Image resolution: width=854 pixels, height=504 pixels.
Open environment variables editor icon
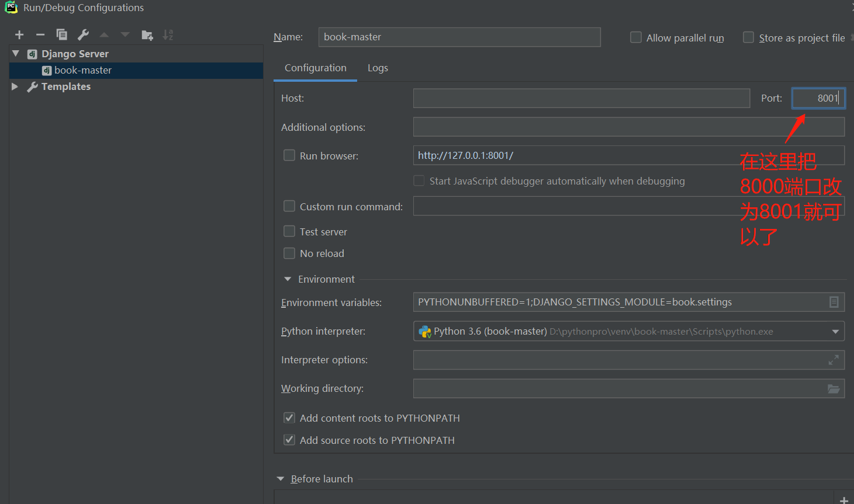834,302
